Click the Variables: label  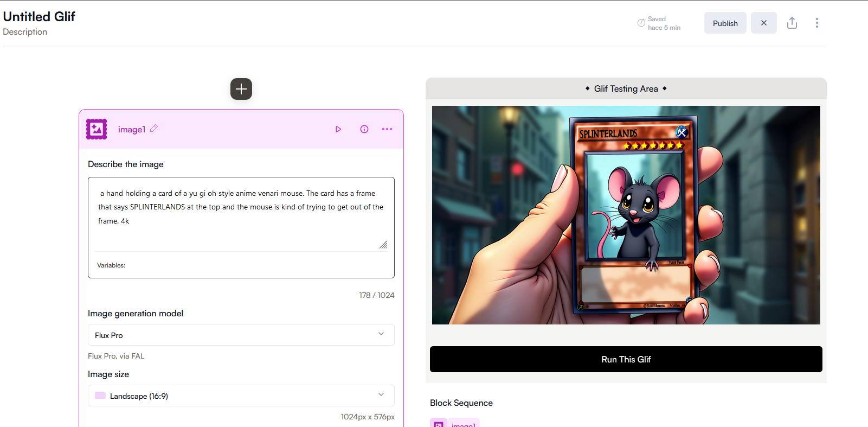(111, 265)
